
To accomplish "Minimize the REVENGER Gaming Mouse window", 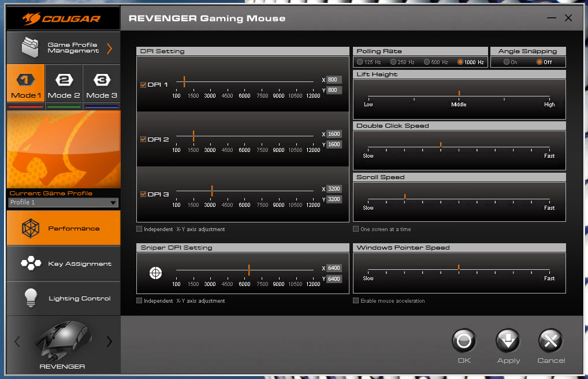I will coord(552,18).
